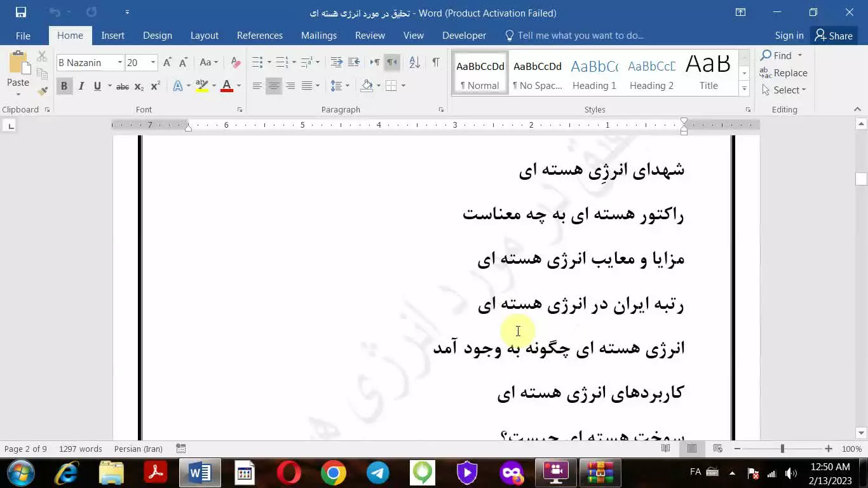Open the Paste options dropdown arrow
Screen dimensions: 868x488
[x=18, y=95]
